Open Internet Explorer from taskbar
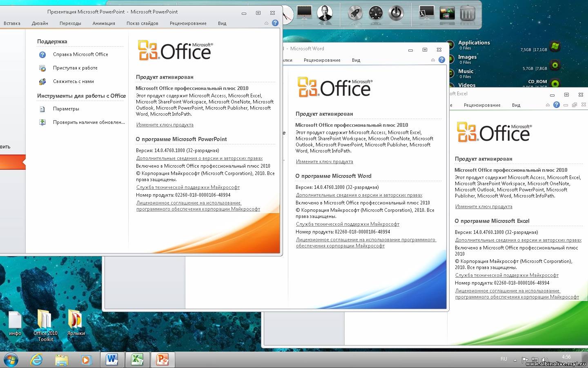 (x=37, y=360)
